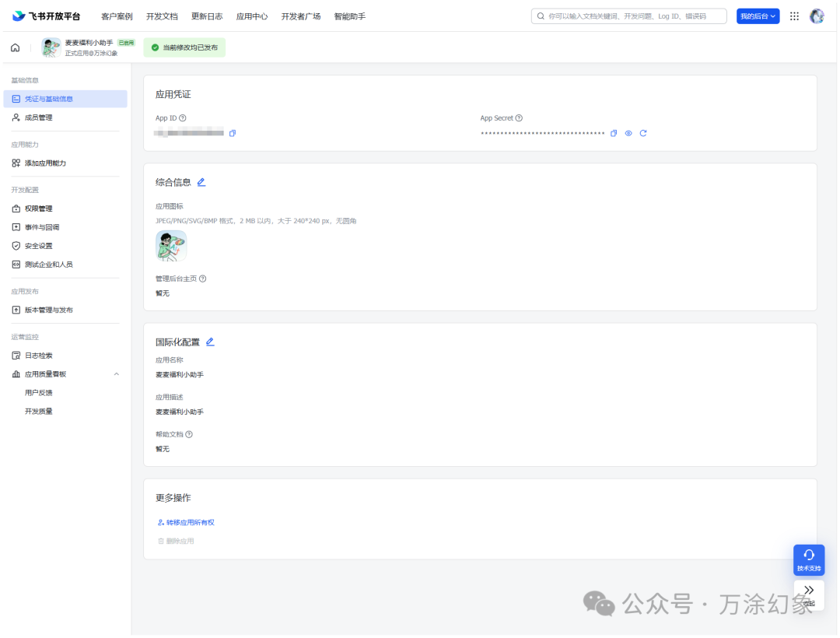Viewport: 840px width, 638px height.
Task: Reset the App Secret with the refresh icon
Action: point(643,133)
